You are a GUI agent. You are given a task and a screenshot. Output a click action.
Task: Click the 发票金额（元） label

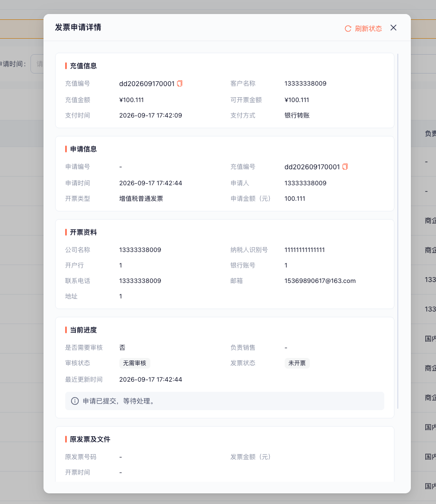coord(250,457)
